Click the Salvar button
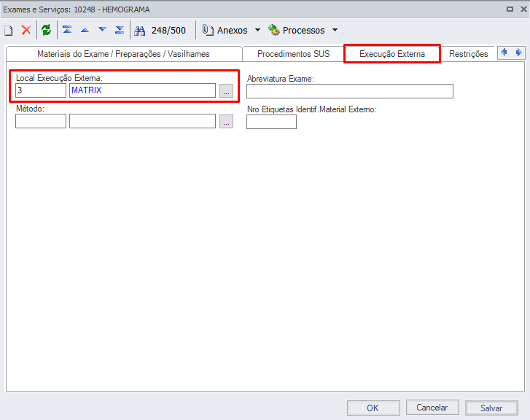 (x=491, y=408)
